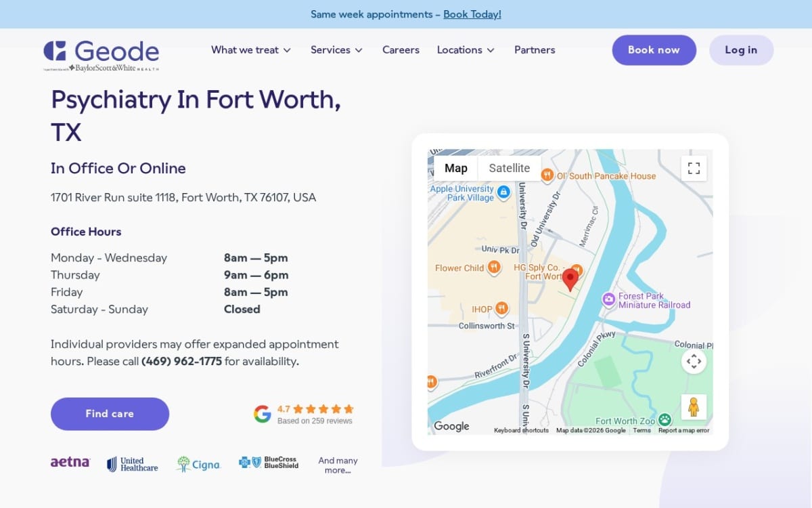
Task: Open map camera controls
Action: pos(694,361)
